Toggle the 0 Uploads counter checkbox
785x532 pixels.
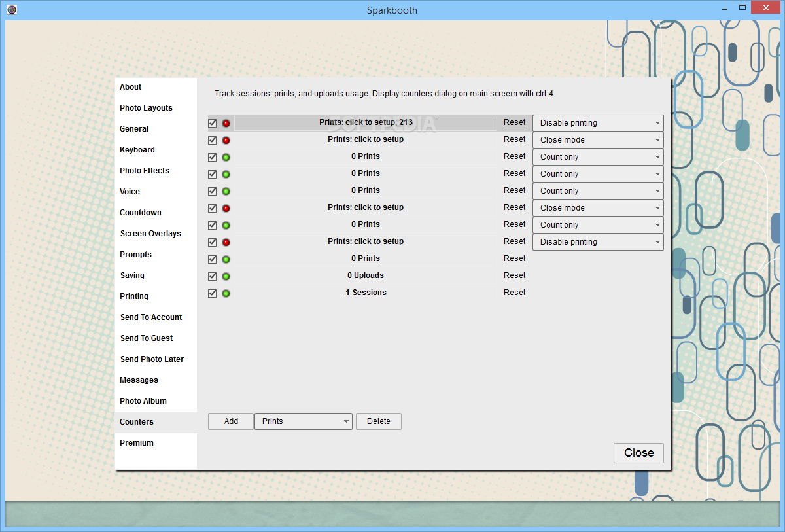click(212, 276)
